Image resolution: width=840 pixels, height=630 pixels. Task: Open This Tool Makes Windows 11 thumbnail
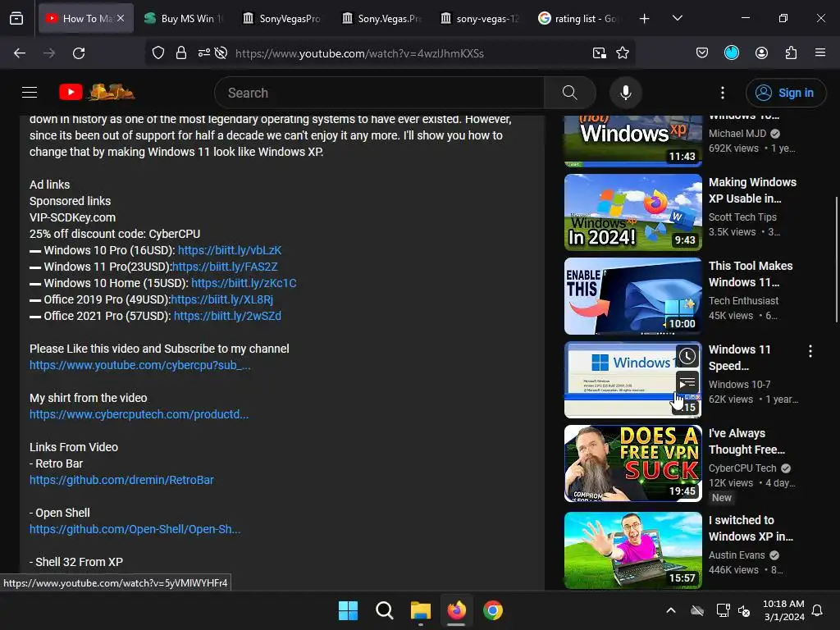pyautogui.click(x=632, y=295)
